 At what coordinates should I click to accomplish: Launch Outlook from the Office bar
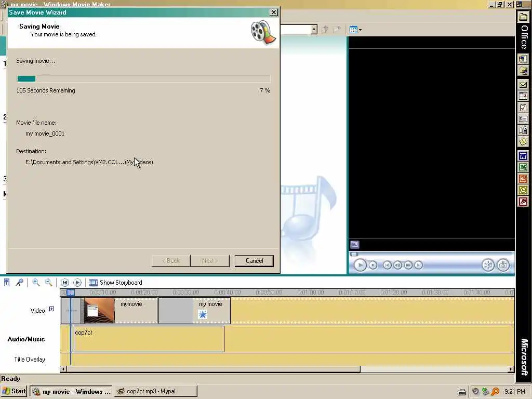(x=523, y=190)
